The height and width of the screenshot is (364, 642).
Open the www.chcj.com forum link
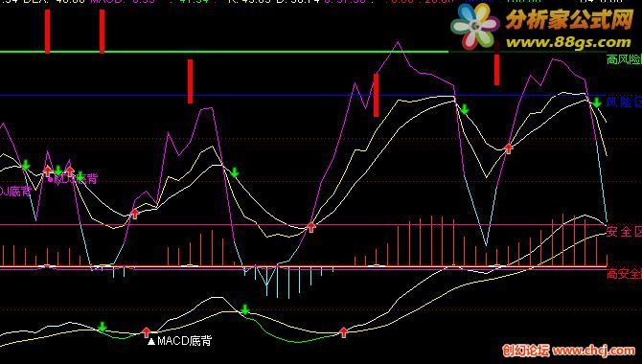coord(594,351)
